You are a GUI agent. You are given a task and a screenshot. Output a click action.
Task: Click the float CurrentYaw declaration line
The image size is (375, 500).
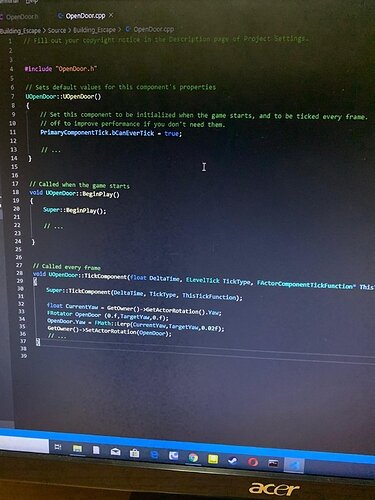[134, 309]
